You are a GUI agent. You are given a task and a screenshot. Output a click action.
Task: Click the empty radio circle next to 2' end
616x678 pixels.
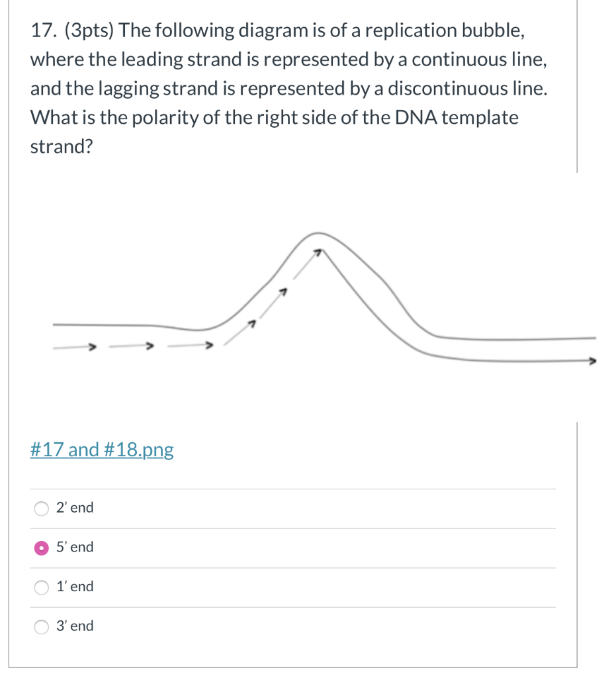(x=41, y=508)
